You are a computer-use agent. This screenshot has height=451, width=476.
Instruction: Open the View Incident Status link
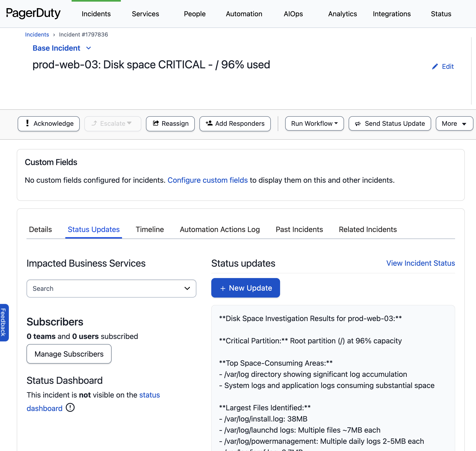[420, 263]
